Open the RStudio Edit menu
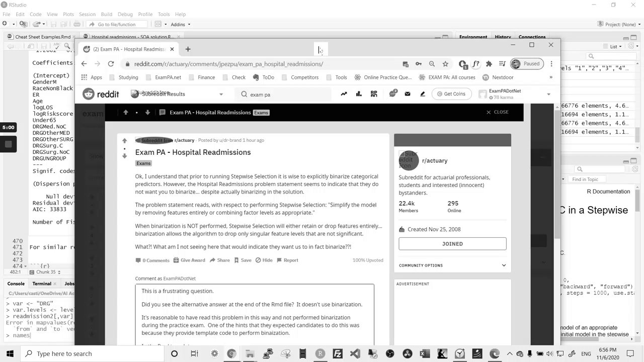The height and width of the screenshot is (362, 644). click(20, 14)
